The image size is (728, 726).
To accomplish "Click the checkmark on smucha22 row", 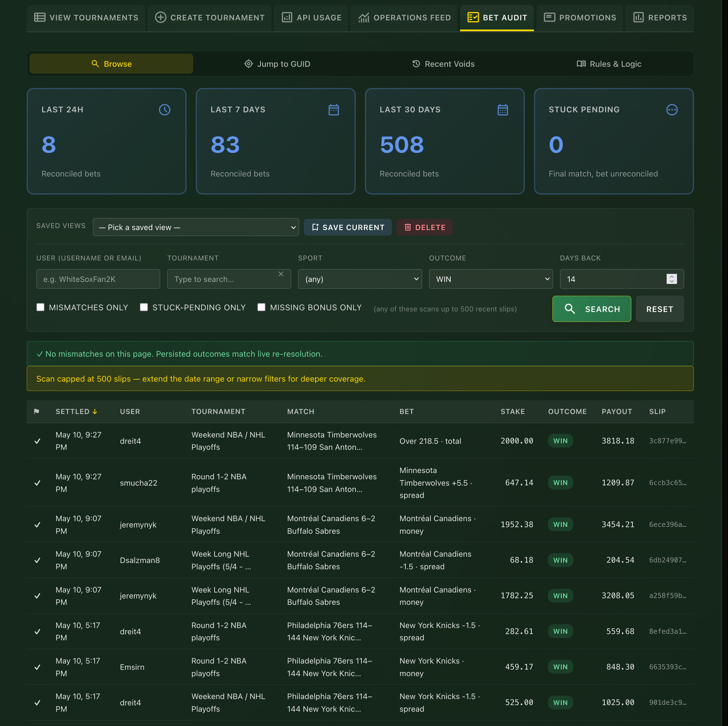I will point(37,483).
